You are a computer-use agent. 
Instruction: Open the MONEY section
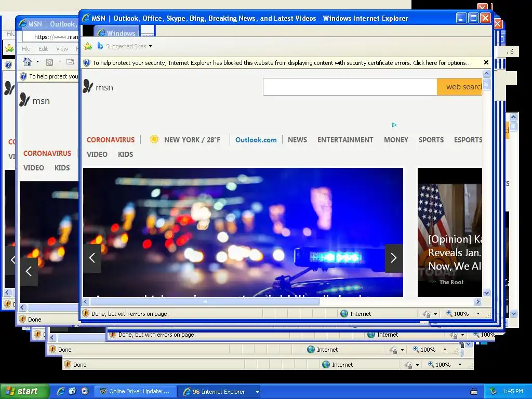[396, 140]
